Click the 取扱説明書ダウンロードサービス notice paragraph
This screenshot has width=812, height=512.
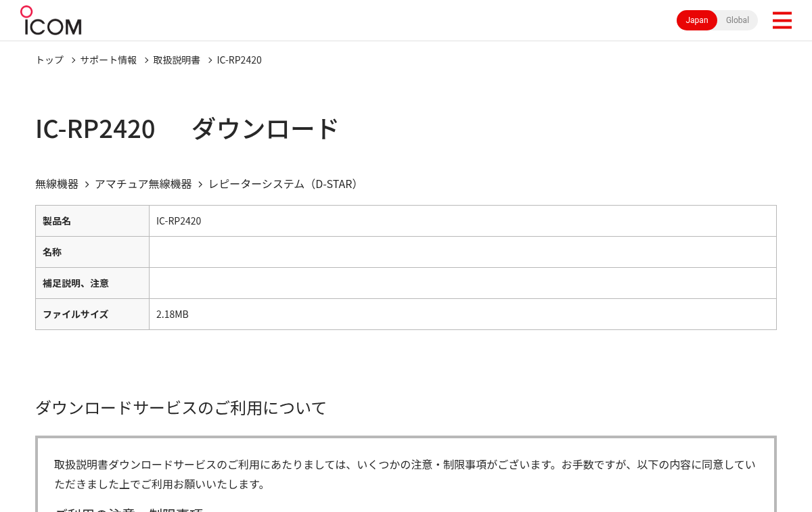(x=405, y=474)
